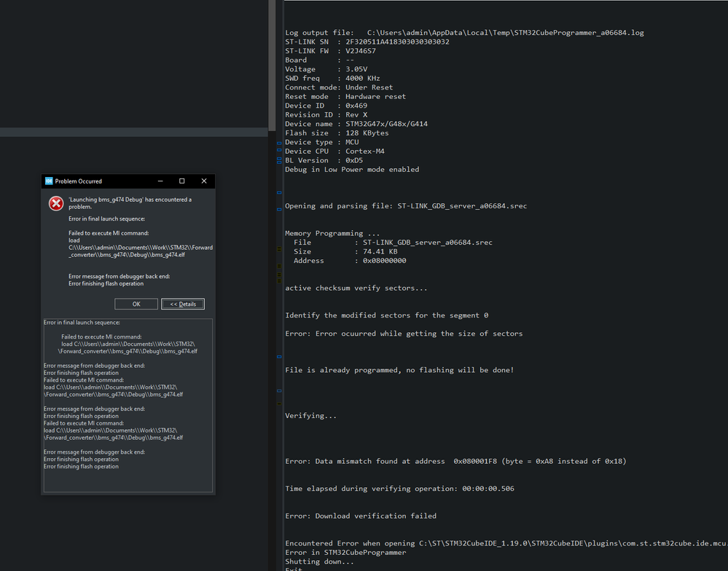Click the 'Reset mode : Hardware reset' line
Image resolution: width=728 pixels, height=571 pixels.
tap(345, 96)
